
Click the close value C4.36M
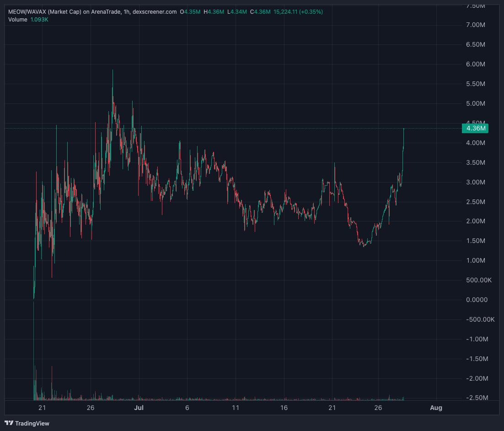point(260,12)
